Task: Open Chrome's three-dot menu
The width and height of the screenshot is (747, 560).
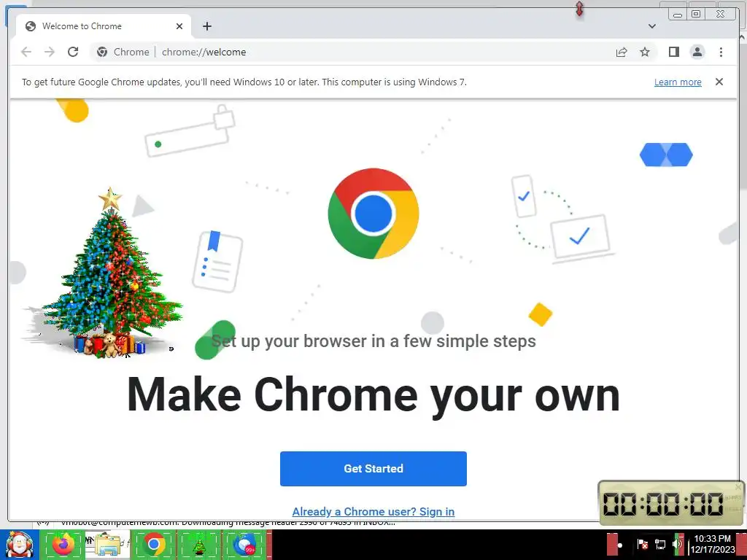Action: point(721,52)
